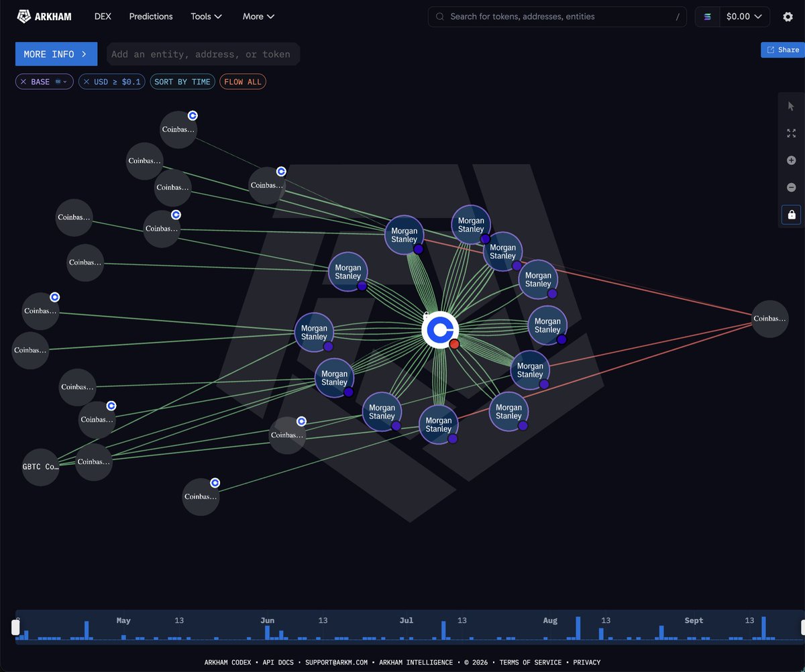Image resolution: width=805 pixels, height=672 pixels.
Task: Select the GBTC Co... node
Action: pyautogui.click(x=41, y=467)
